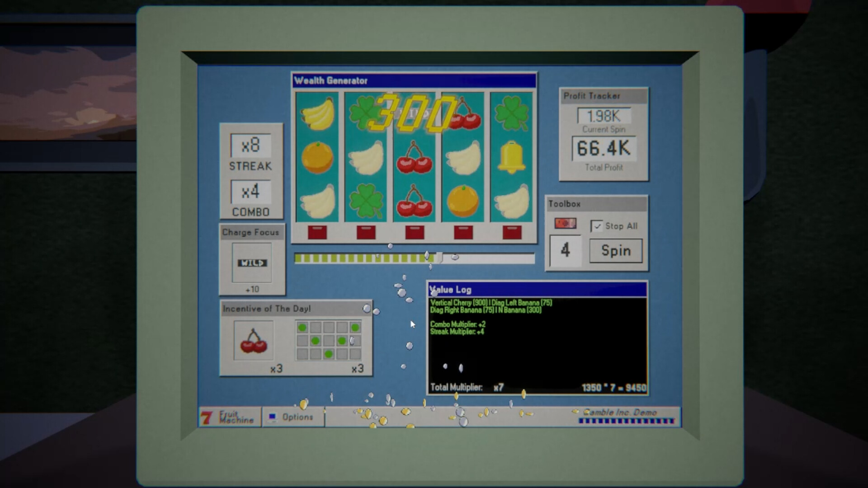Click the incentive pattern grid
Image resolution: width=868 pixels, height=488 pixels.
tap(329, 341)
